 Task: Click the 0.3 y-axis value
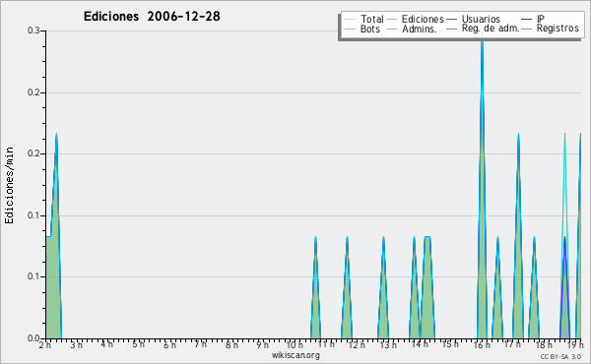pyautogui.click(x=33, y=30)
